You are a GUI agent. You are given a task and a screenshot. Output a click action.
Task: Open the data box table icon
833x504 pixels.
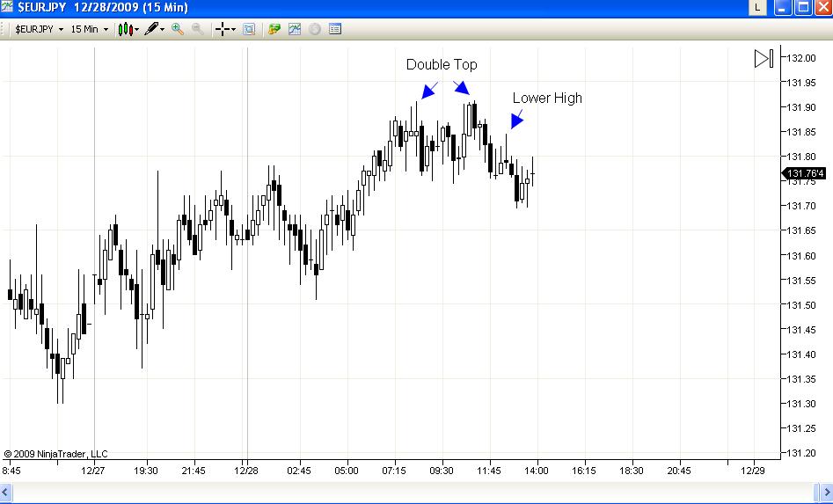click(334, 29)
